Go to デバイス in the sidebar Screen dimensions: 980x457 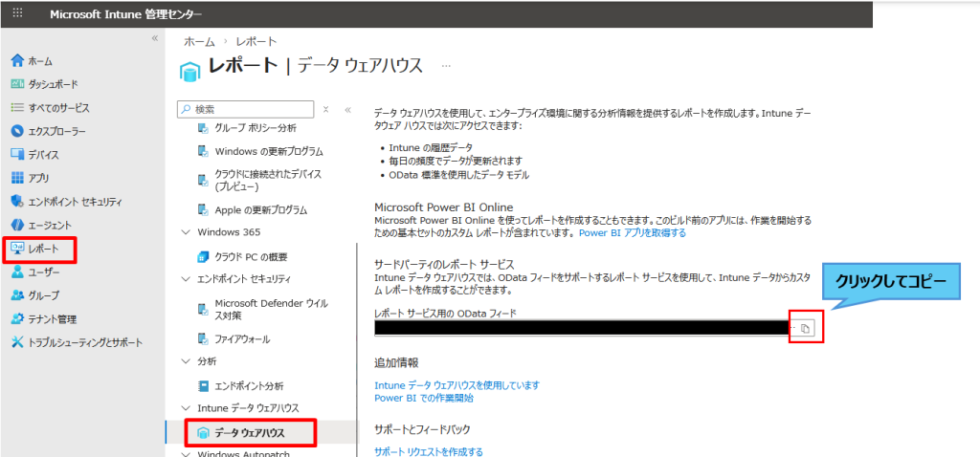(x=43, y=154)
